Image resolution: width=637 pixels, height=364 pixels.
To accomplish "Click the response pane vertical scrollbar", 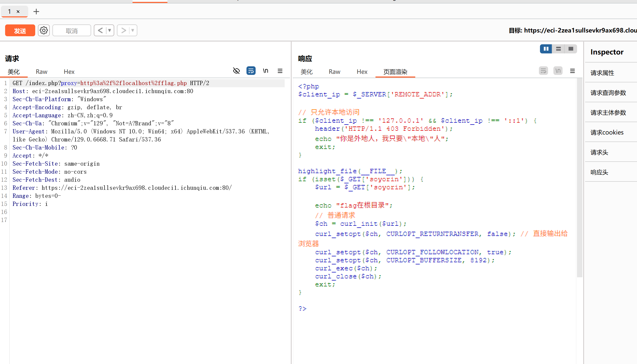I will (579, 177).
